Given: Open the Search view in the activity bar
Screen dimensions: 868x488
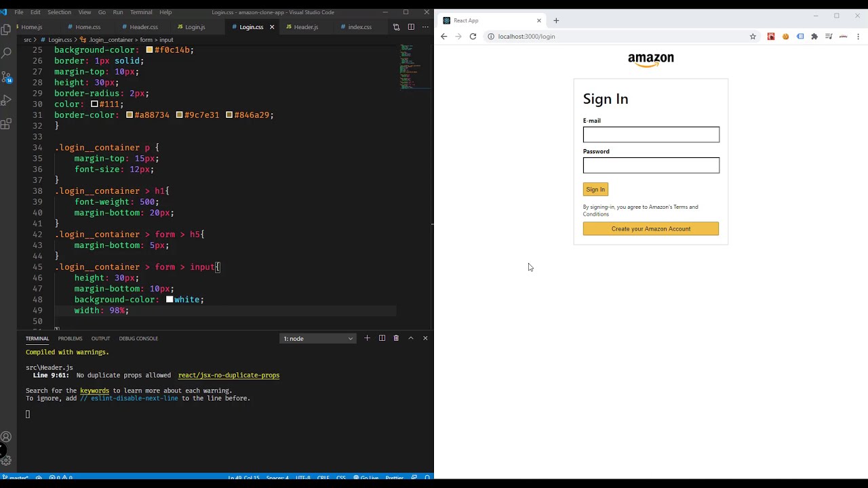Looking at the screenshot, I should coord(6,53).
